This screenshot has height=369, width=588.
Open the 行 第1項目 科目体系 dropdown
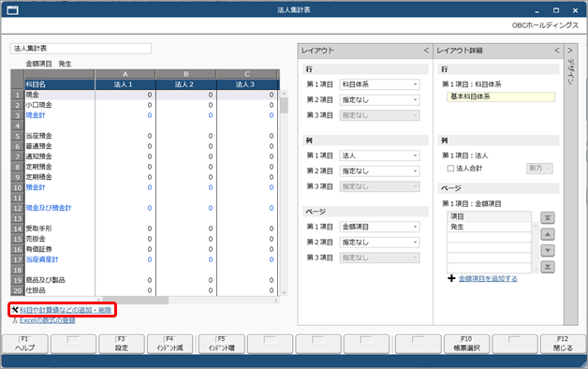pyautogui.click(x=379, y=84)
